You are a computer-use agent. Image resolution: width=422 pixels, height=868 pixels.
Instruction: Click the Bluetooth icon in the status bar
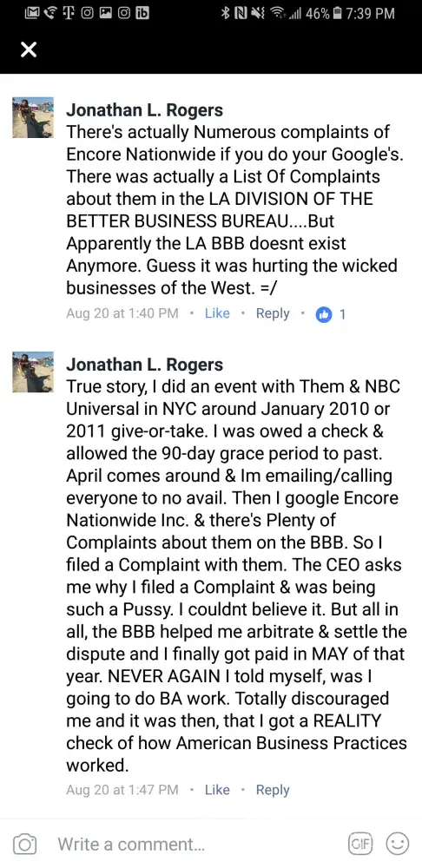(x=226, y=13)
